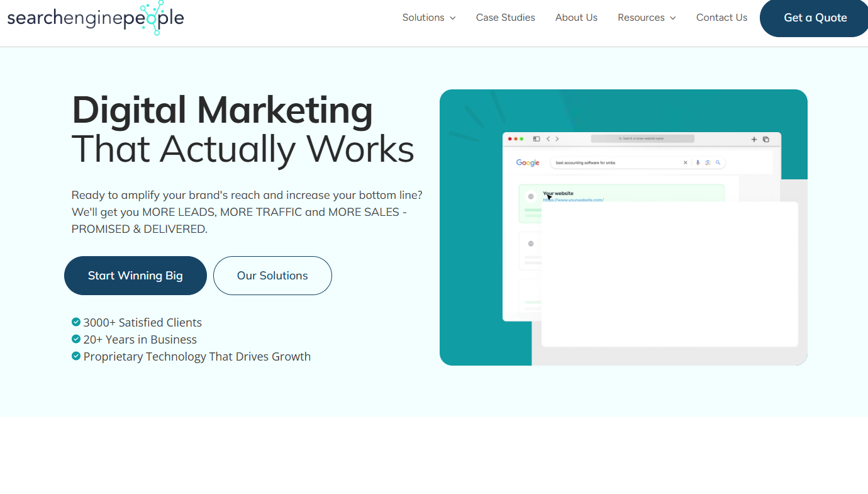Click the blue magnifier in Google search bar
The height and width of the screenshot is (494, 868).
click(x=718, y=162)
